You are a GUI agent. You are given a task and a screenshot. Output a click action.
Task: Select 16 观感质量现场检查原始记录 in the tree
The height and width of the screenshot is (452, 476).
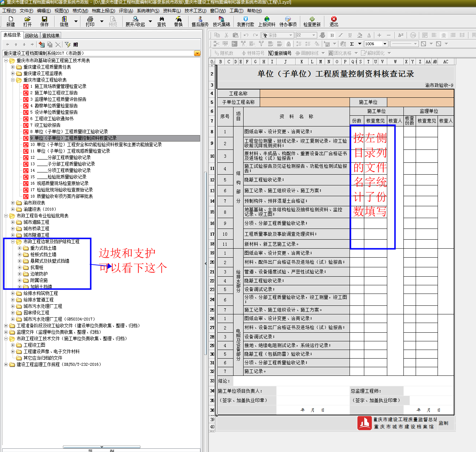59,183
